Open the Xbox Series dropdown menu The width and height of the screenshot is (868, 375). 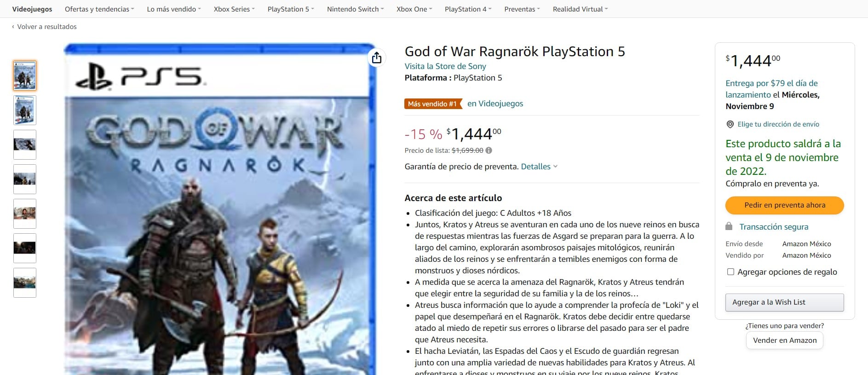click(234, 9)
